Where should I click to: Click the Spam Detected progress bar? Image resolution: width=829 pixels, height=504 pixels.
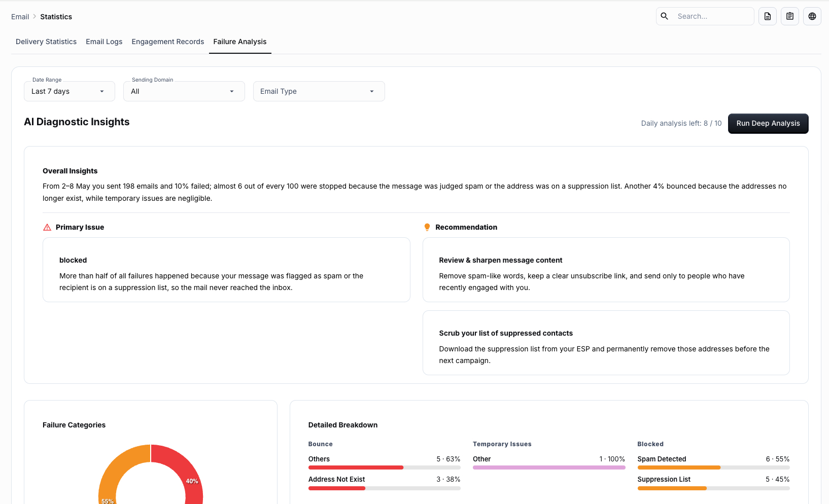pyautogui.click(x=713, y=467)
